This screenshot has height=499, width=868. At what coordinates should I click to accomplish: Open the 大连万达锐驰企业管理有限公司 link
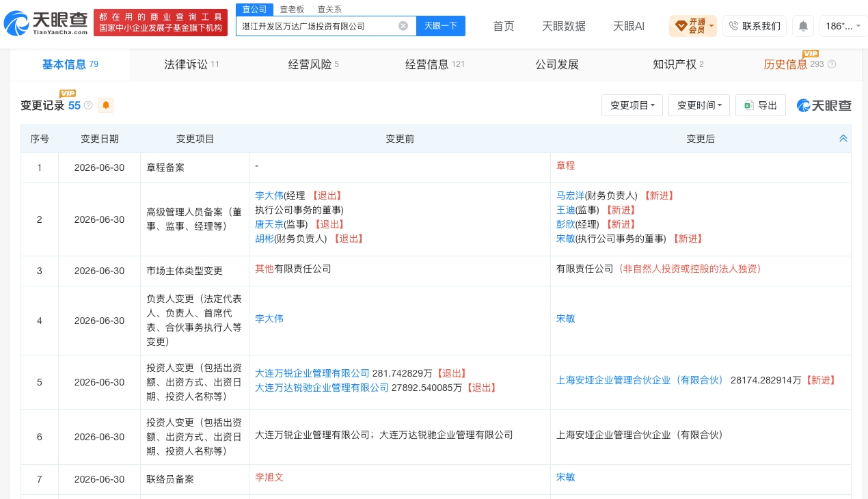(x=322, y=388)
